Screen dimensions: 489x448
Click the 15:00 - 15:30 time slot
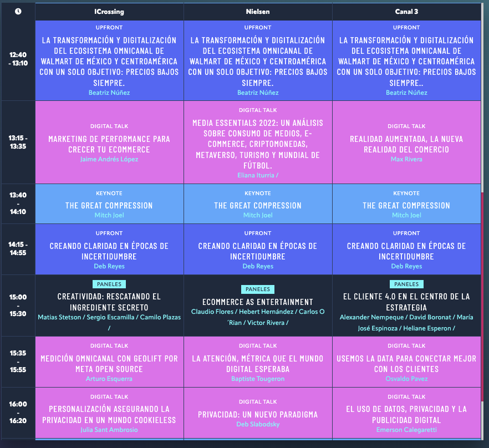[x=18, y=305]
